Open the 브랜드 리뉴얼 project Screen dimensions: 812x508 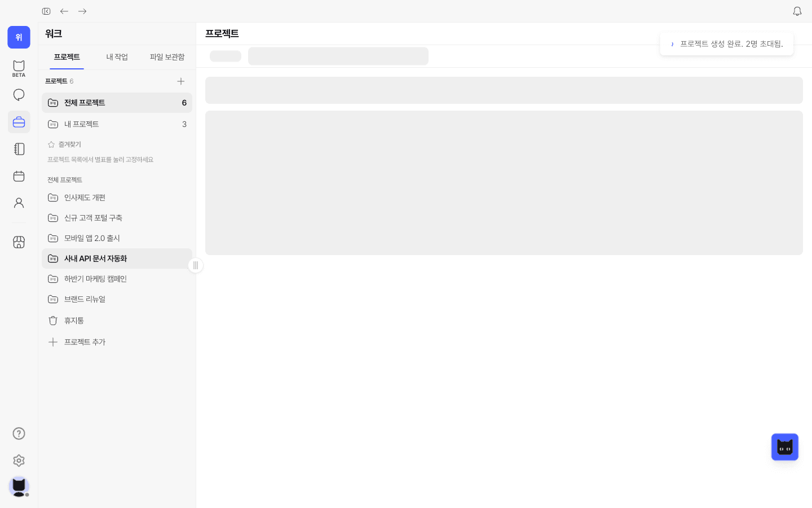pos(117,299)
